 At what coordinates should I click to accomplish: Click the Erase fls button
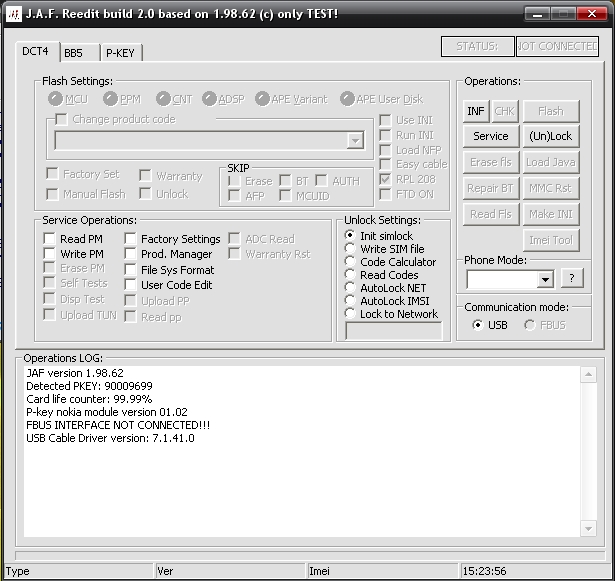(x=491, y=162)
